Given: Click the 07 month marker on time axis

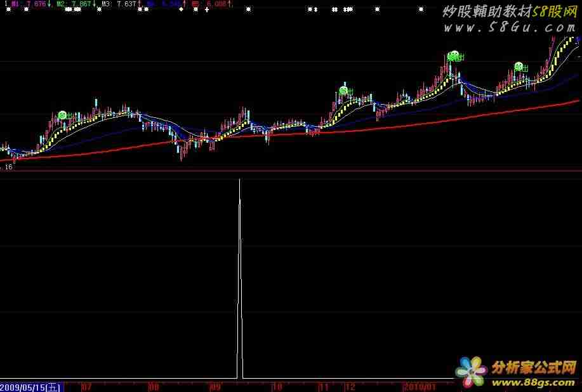Looking at the screenshot, I should tap(86, 388).
